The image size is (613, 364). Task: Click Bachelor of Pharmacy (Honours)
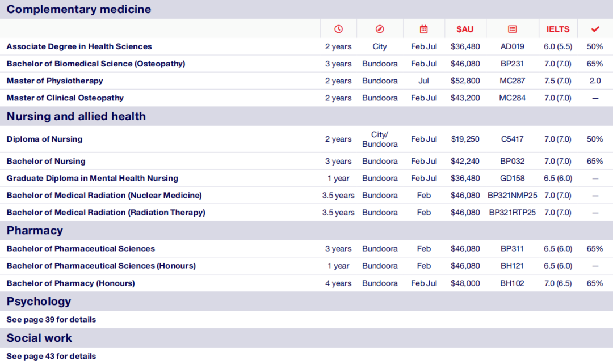click(x=71, y=283)
